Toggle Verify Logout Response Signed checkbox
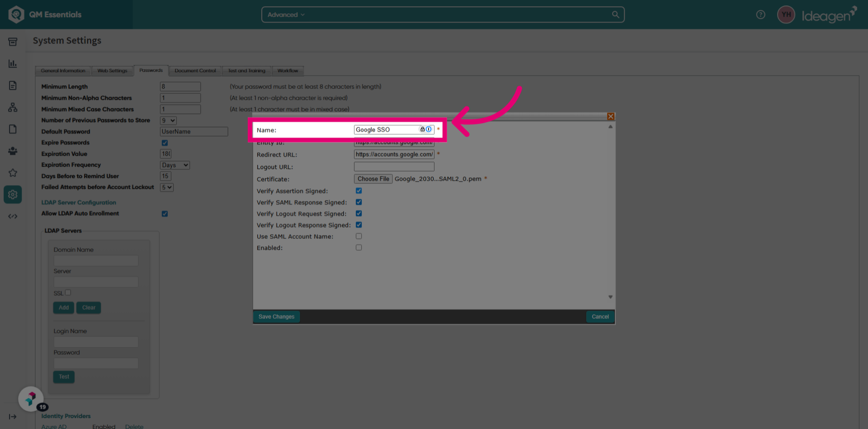868x429 pixels. (359, 225)
